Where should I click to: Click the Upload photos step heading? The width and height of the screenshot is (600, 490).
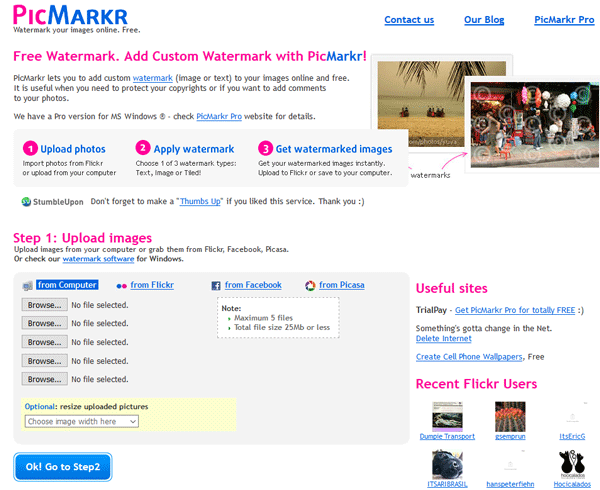pos(73,149)
